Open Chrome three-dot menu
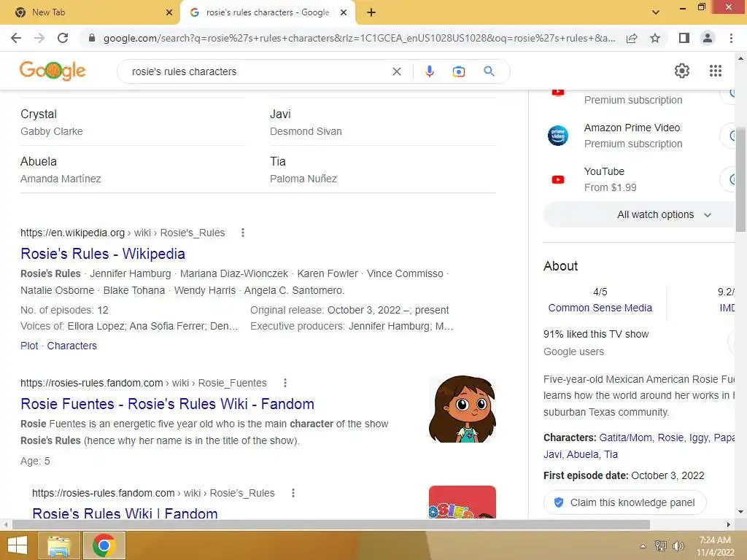 tap(731, 38)
